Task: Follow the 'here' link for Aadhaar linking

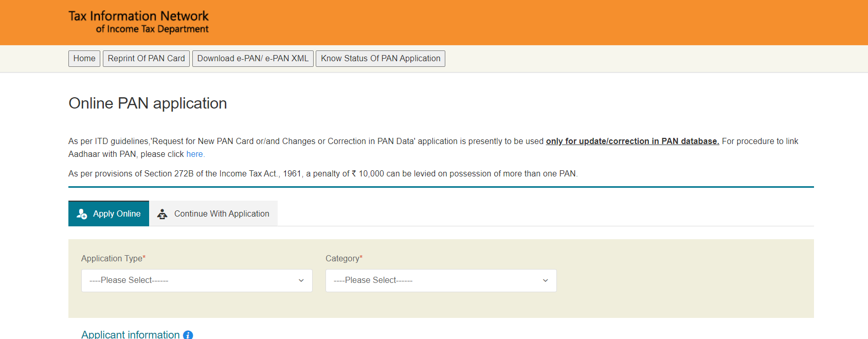Action: pos(194,154)
